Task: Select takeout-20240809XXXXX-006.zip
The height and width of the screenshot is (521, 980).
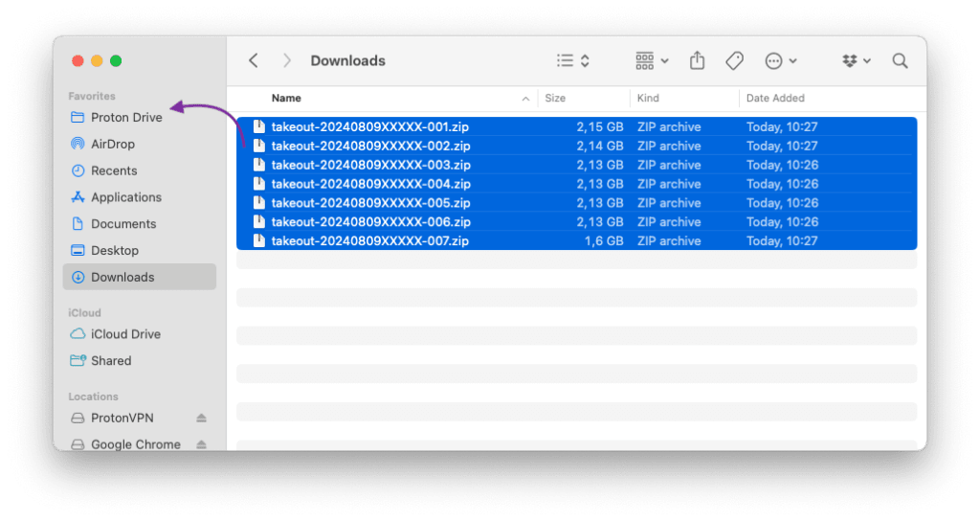Action: tap(576, 222)
